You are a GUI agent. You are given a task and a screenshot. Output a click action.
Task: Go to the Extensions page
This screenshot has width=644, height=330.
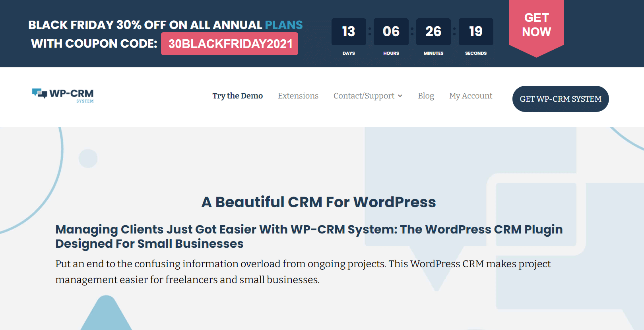(x=298, y=96)
